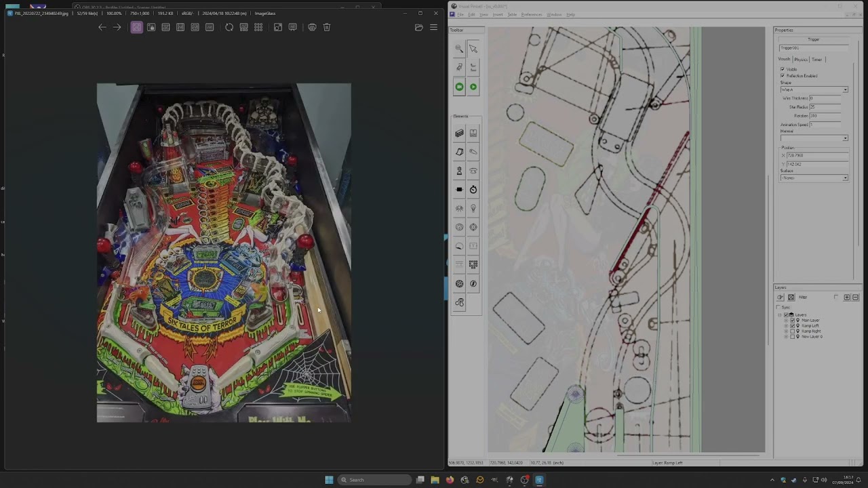Click the green Play table button
This screenshot has height=488, width=868.
(473, 87)
